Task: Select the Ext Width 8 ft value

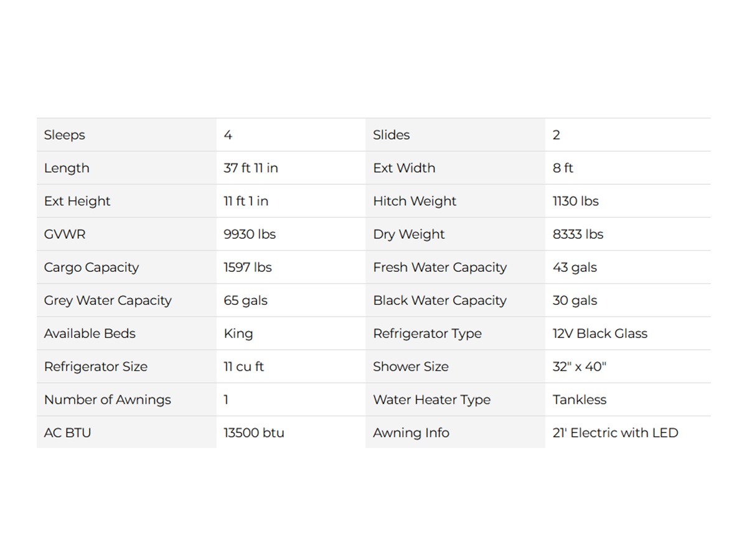Action: pos(563,168)
